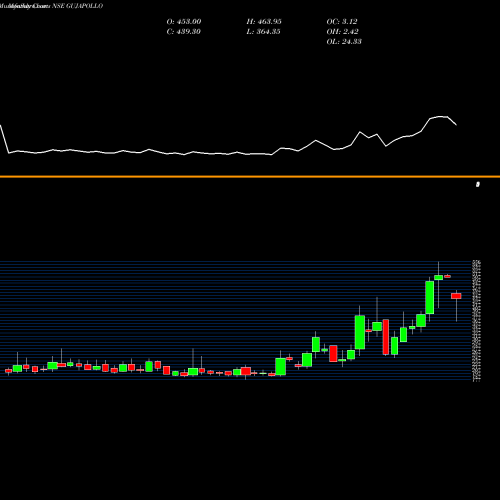This screenshot has width=500, height=500.
Task: Click the orange horizontal separator line
Action: (x=250, y=177)
